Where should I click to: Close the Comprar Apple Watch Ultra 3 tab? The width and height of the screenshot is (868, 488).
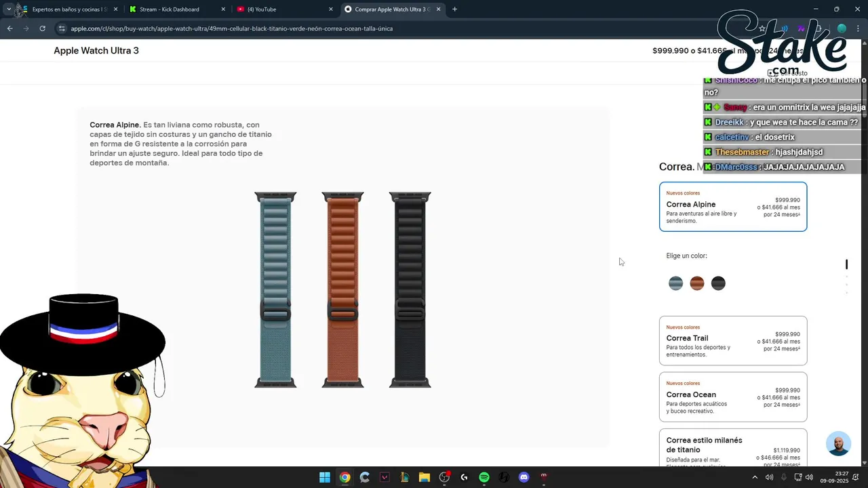(439, 9)
